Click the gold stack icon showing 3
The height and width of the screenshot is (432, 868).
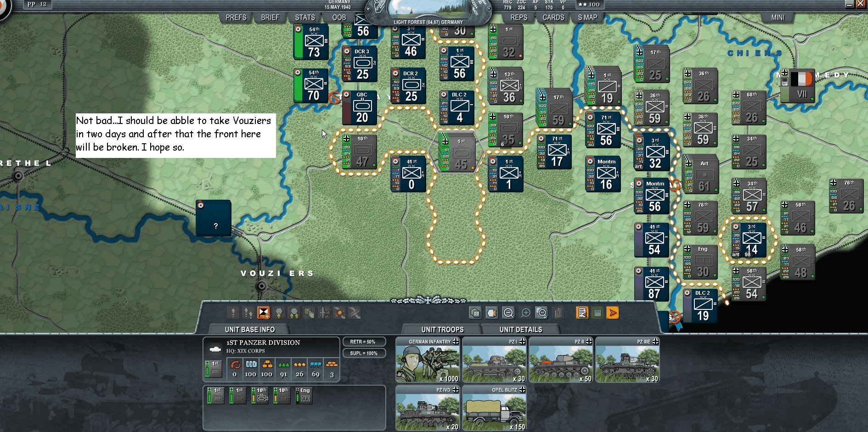pos(332,365)
